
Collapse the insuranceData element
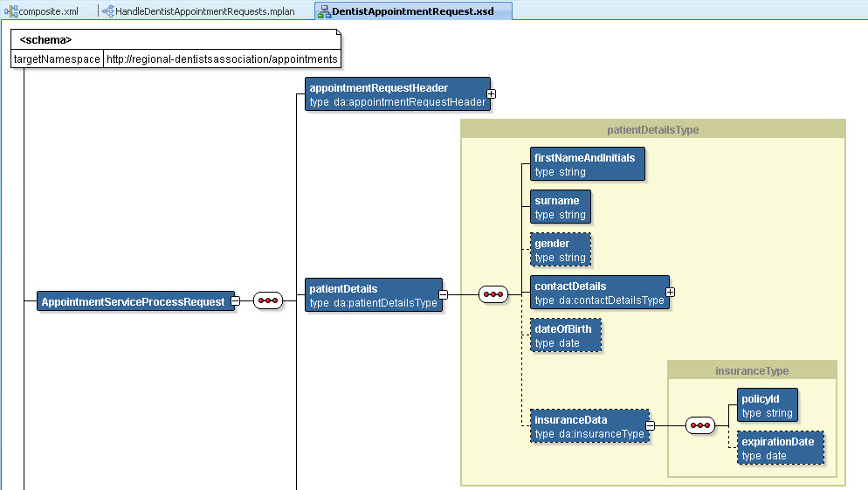(x=650, y=425)
